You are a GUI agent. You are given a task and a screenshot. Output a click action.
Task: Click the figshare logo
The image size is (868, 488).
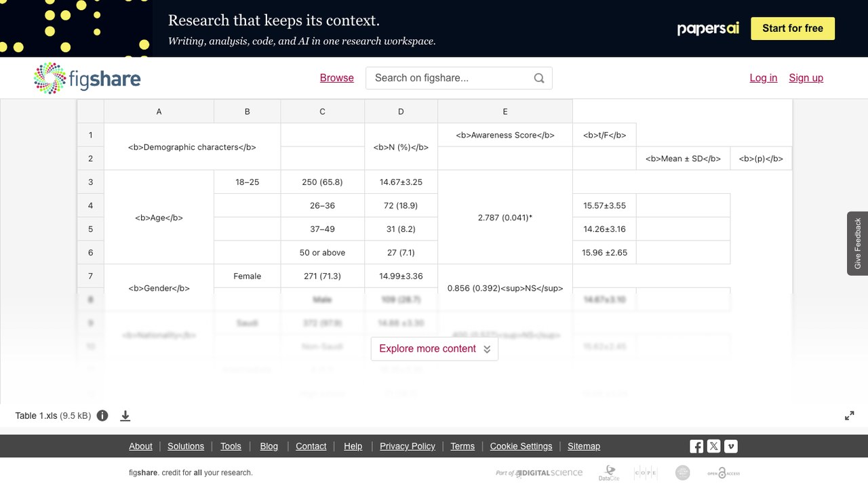(87, 78)
